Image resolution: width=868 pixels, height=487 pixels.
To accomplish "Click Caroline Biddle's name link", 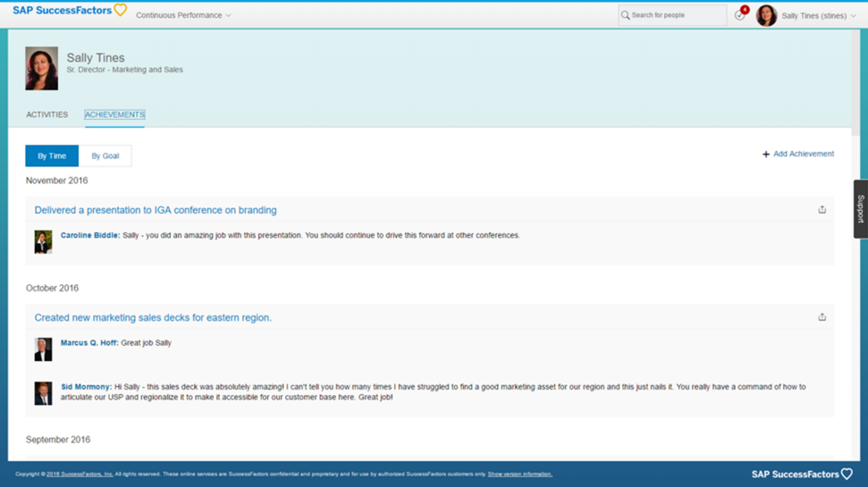I will tap(90, 235).
